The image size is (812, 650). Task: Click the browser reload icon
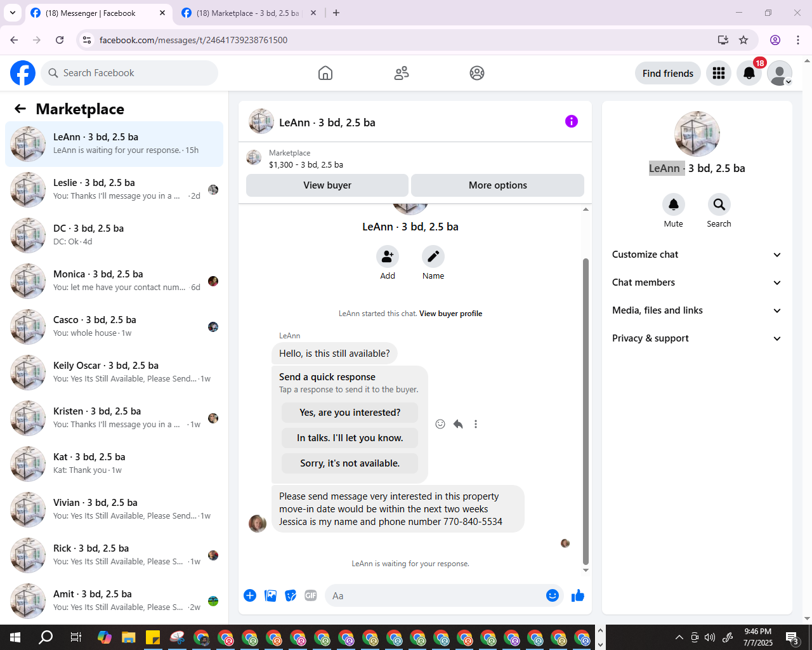coord(60,40)
